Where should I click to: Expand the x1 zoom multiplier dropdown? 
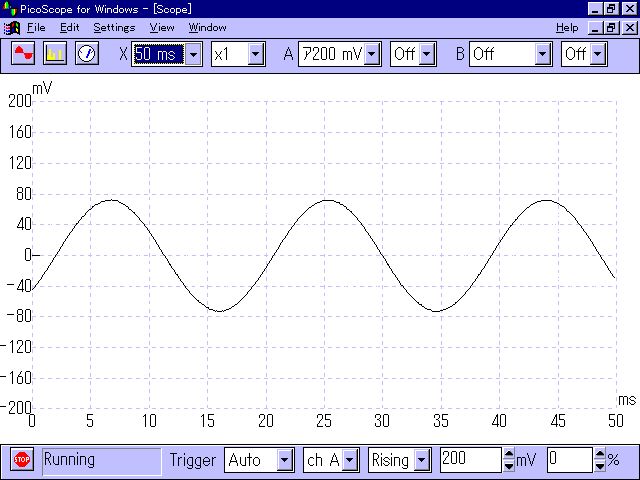click(x=256, y=54)
